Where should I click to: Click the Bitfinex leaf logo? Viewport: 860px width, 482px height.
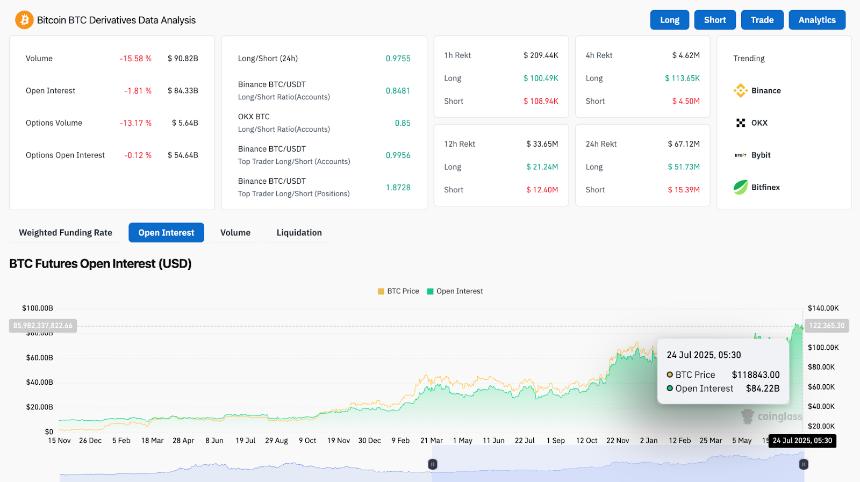(x=740, y=187)
